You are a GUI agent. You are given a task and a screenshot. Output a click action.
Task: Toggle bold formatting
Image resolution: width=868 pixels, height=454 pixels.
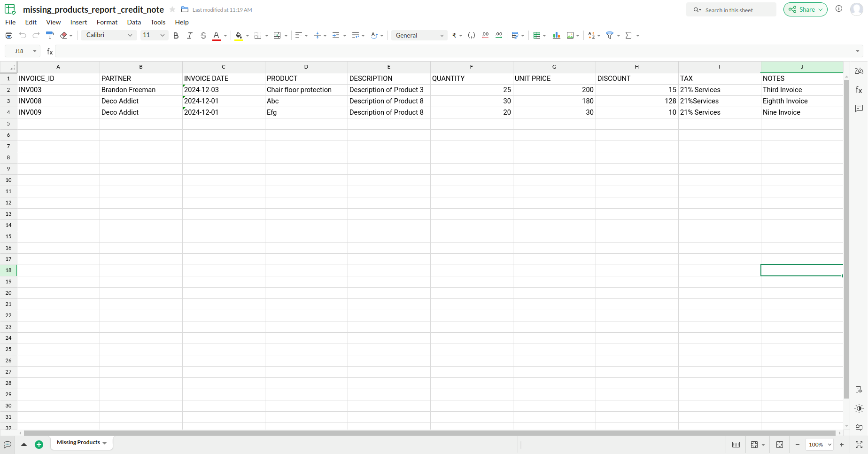coord(176,35)
